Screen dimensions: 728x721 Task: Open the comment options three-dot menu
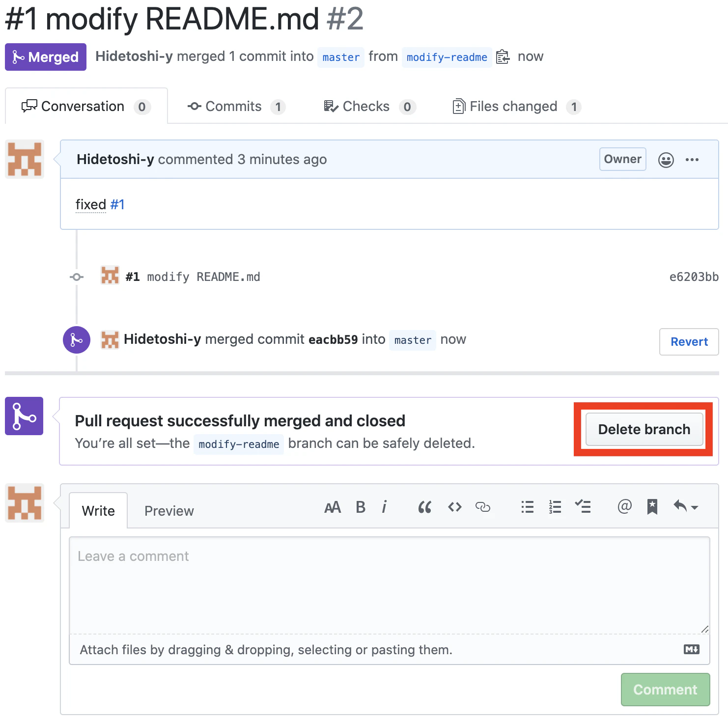pyautogui.click(x=692, y=160)
